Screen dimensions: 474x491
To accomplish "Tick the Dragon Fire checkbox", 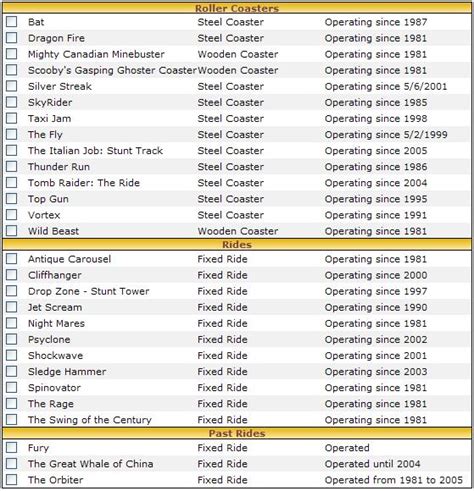I will pyautogui.click(x=12, y=38).
